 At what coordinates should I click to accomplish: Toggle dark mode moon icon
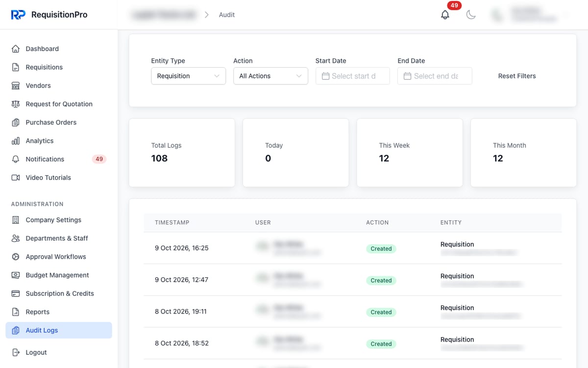pyautogui.click(x=471, y=15)
